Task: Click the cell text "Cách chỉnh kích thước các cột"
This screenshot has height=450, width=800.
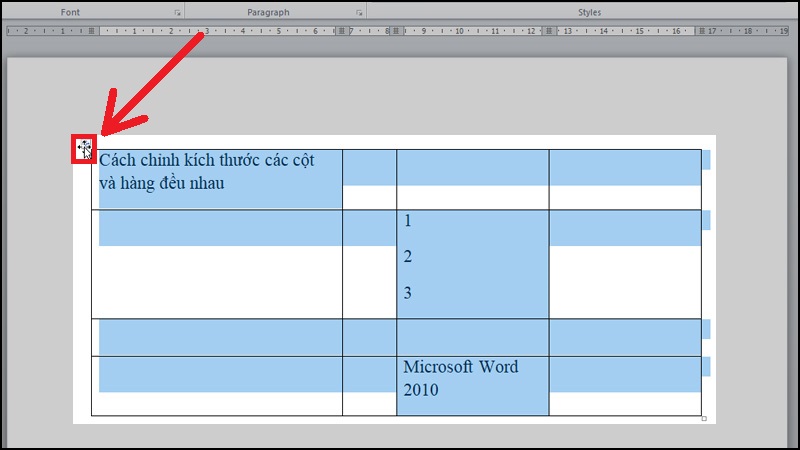Action: 207,161
